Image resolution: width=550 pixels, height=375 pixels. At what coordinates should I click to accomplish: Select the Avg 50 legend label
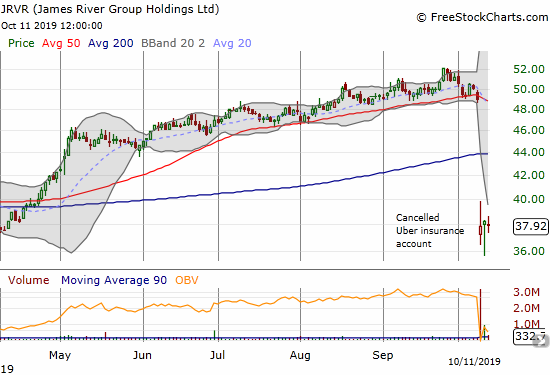click(61, 43)
